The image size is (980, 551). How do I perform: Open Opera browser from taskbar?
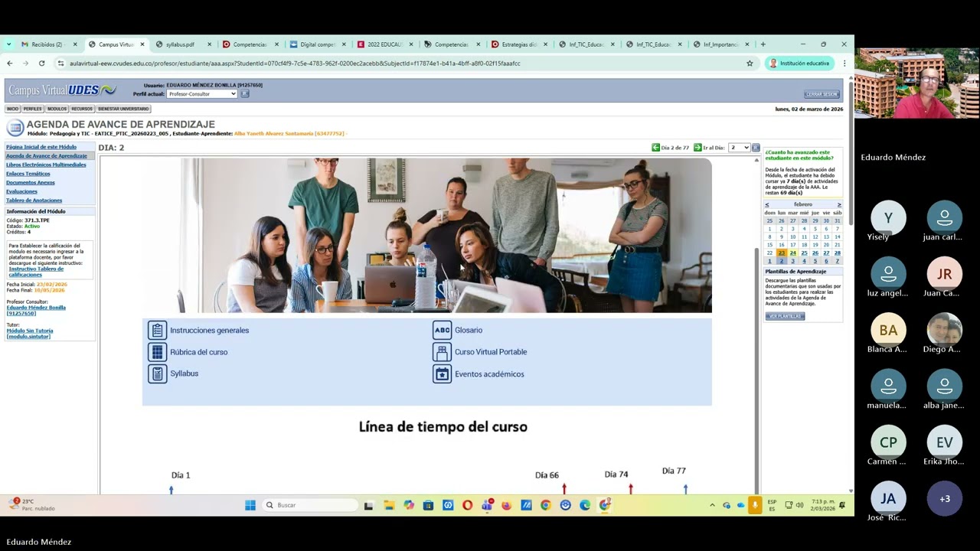[x=467, y=505]
